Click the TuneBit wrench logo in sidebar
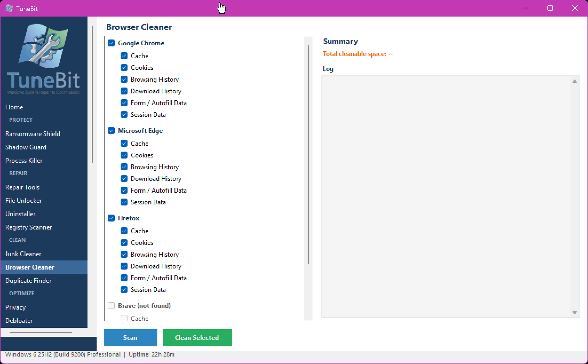The height and width of the screenshot is (364, 588). point(43,46)
